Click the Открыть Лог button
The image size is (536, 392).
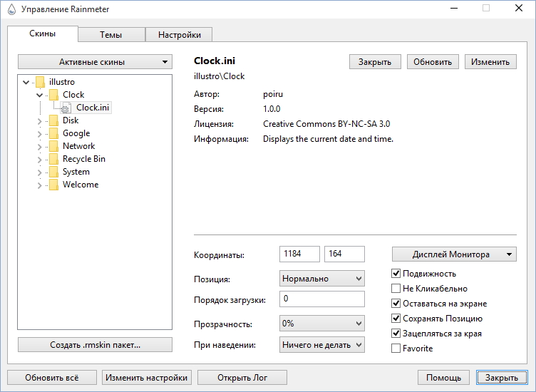pyautogui.click(x=242, y=377)
